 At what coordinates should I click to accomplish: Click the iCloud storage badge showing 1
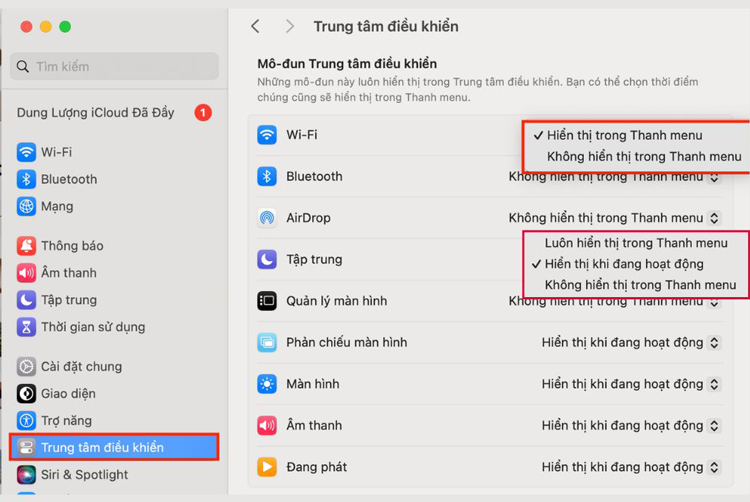203,113
